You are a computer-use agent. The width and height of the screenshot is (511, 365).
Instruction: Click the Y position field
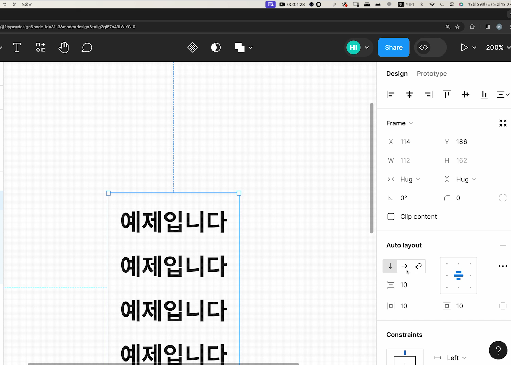tap(467, 142)
